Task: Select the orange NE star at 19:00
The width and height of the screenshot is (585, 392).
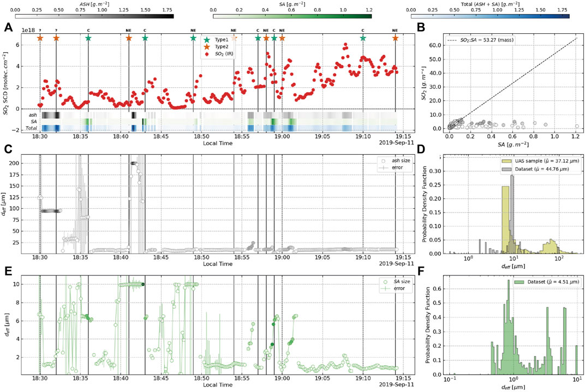Action: click(x=282, y=38)
